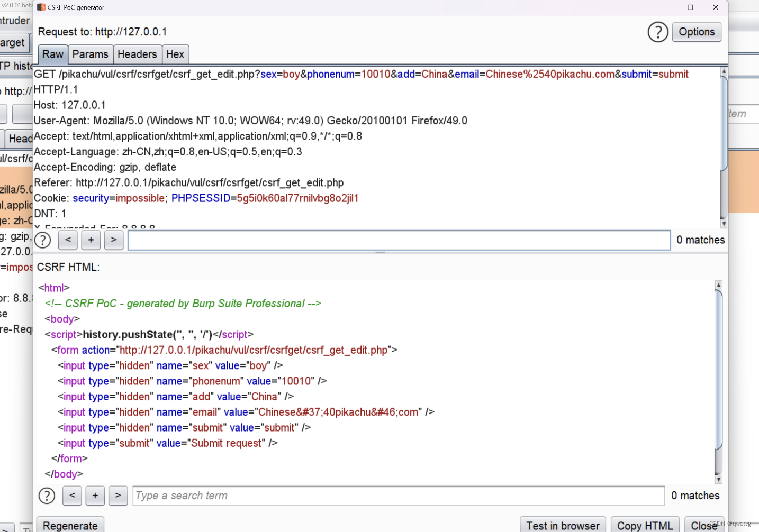Focus the 'Type a search term' field

pos(399,496)
